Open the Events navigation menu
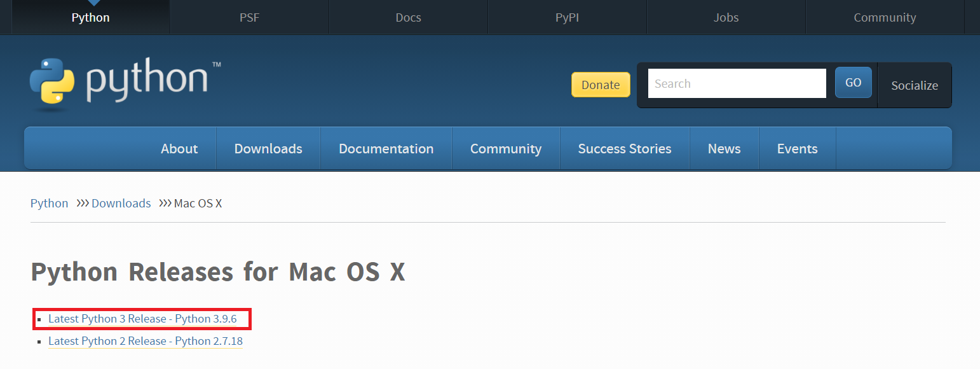Viewport: 980px width, 369px height. (798, 148)
